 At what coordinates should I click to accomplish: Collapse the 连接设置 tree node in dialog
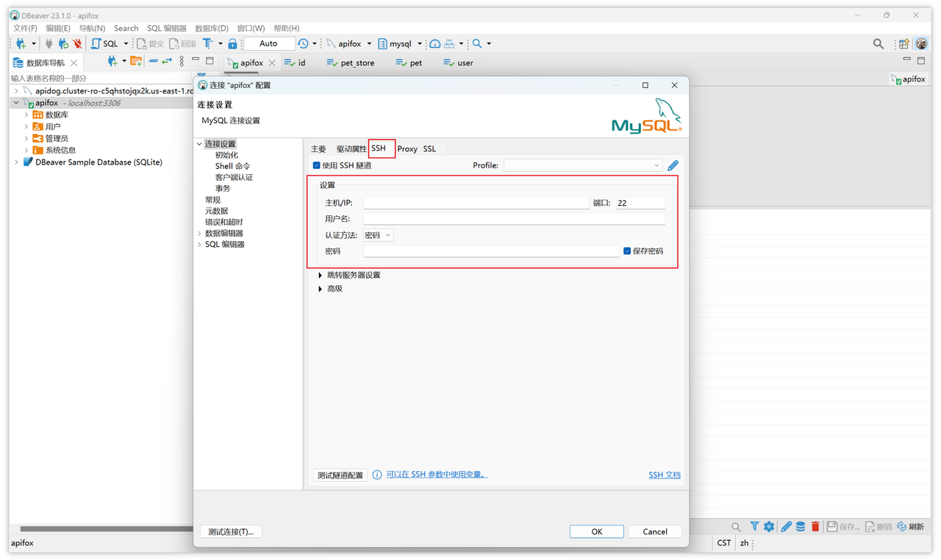pos(199,144)
